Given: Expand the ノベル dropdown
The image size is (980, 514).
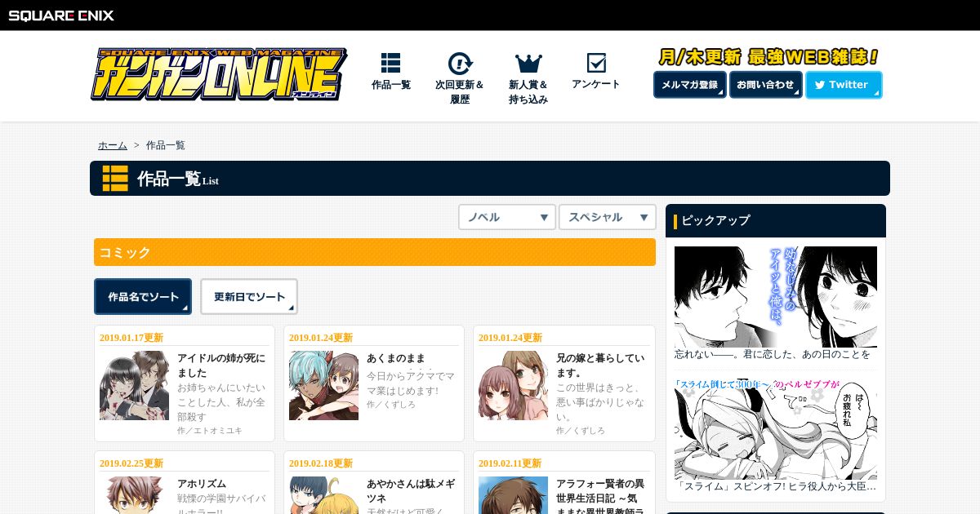Looking at the screenshot, I should click(x=507, y=217).
